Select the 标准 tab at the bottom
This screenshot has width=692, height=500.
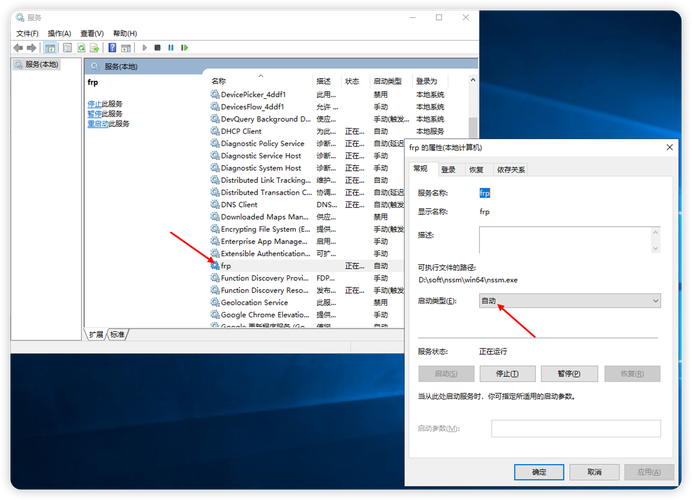(118, 334)
